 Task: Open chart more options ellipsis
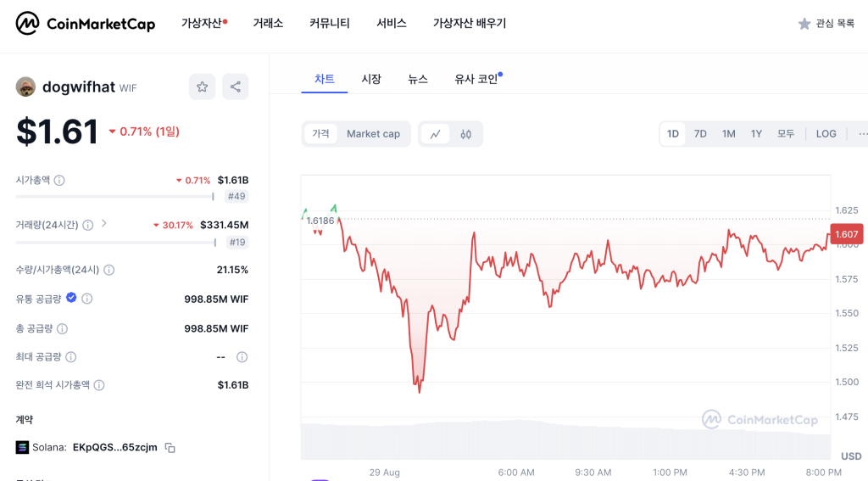click(x=862, y=134)
